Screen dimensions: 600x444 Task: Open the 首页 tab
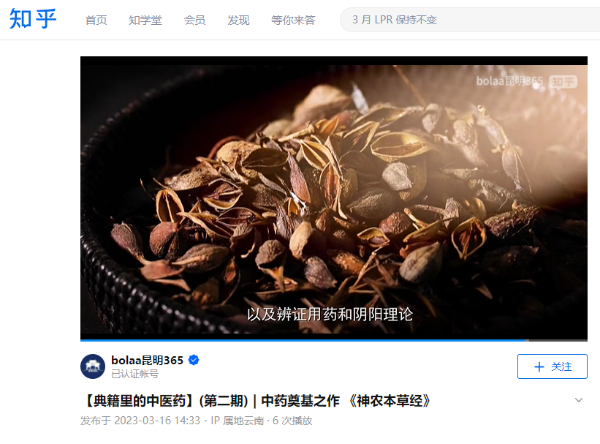96,20
